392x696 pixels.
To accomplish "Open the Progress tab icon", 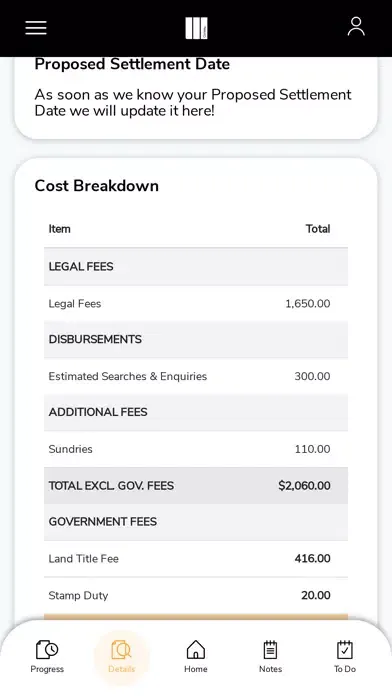I will [47, 650].
